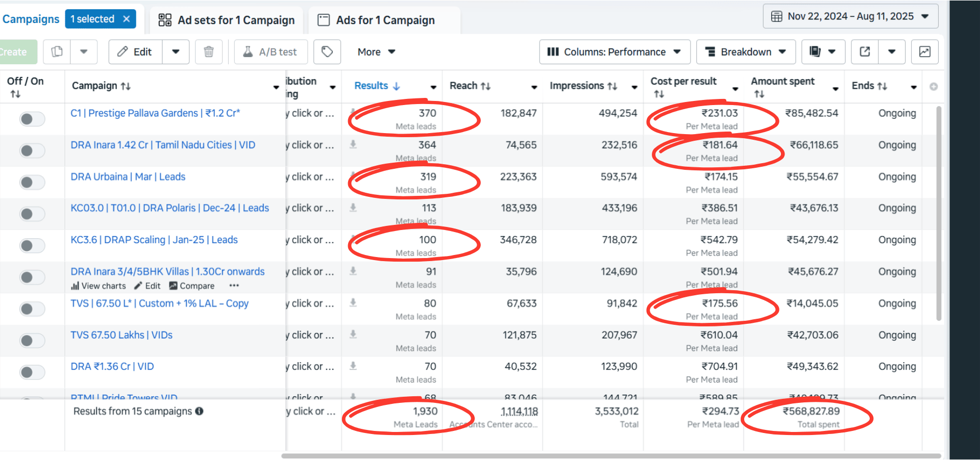Click info icon beside Results from 15 campaigns
980x460 pixels.
(x=199, y=411)
